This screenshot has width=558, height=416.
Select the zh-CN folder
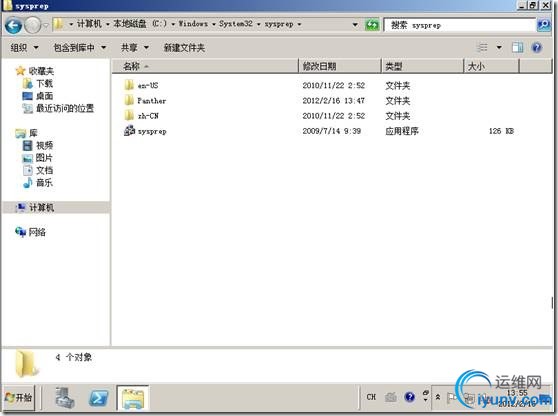pos(141,116)
